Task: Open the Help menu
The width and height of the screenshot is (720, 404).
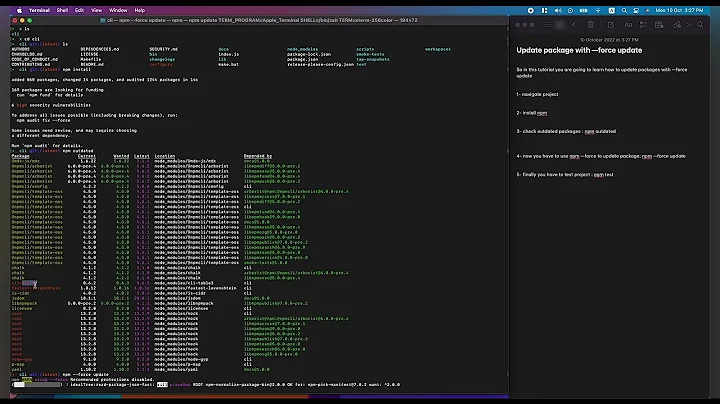Action: tap(140, 10)
